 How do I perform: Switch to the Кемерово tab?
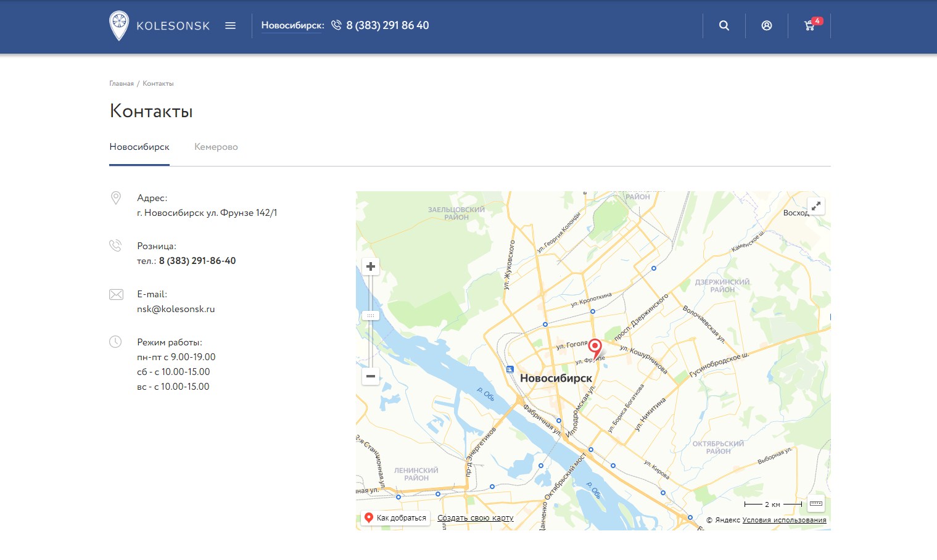[216, 147]
